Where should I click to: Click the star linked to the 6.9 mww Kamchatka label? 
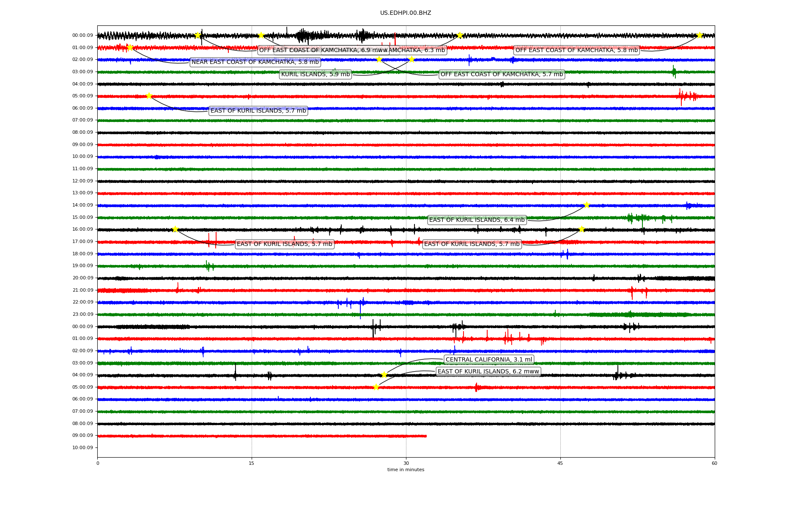[198, 35]
